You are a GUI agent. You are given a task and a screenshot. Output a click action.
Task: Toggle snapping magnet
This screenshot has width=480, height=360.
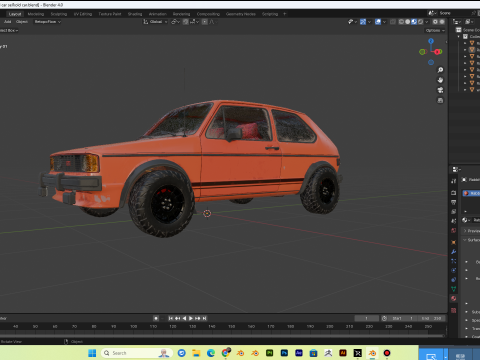(x=186, y=22)
